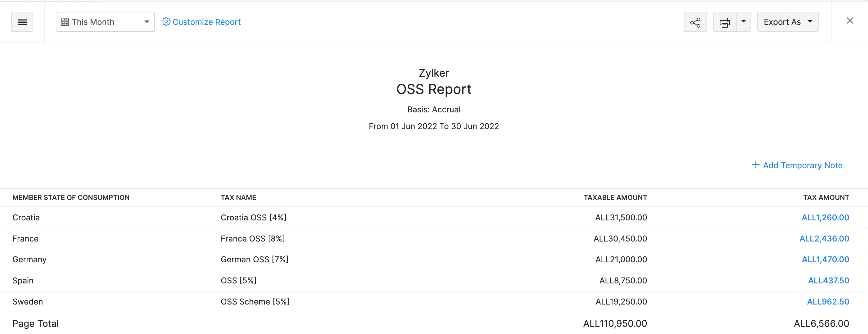Open Germany tax amount ALL1,470.00
This screenshot has width=868, height=334.
(825, 260)
